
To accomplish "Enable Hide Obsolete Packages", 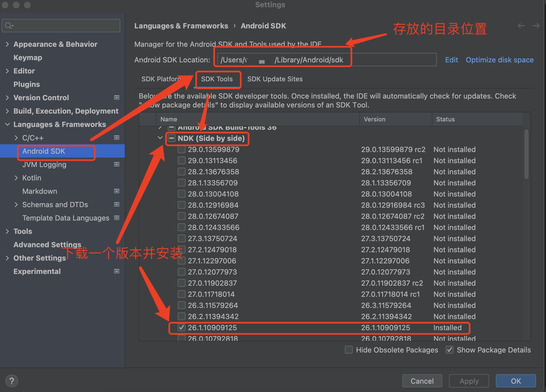I will 349,350.
